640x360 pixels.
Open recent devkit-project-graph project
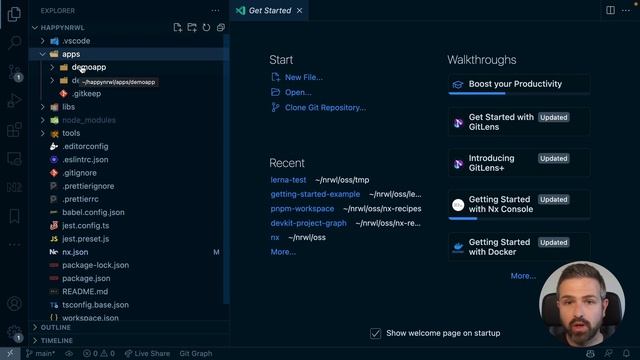coord(308,223)
